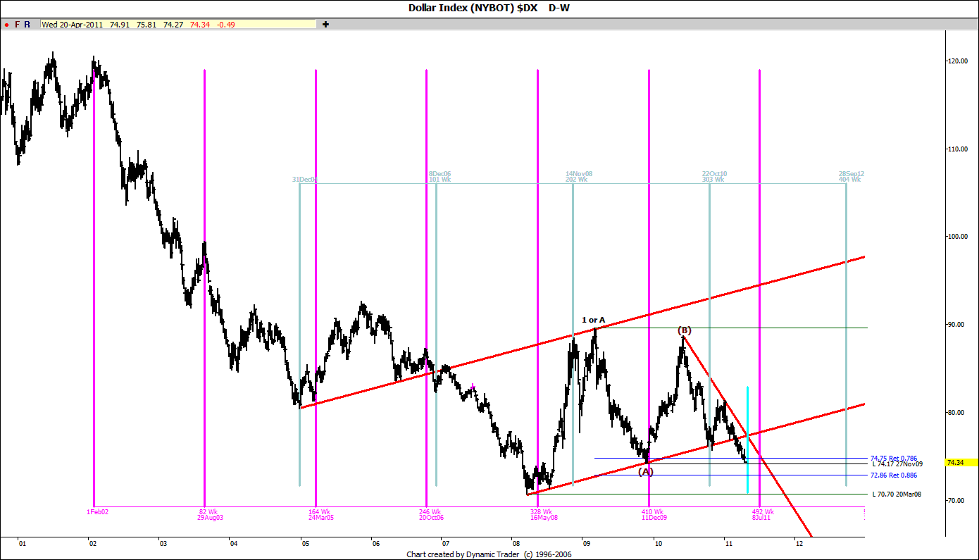Select the F toolbar icon
Screen dimensions: 979x560
pos(16,23)
